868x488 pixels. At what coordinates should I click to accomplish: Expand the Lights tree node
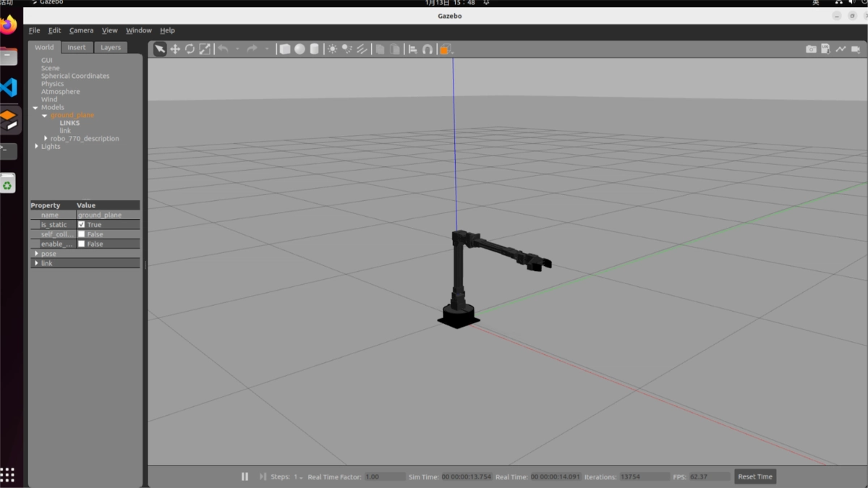point(37,147)
